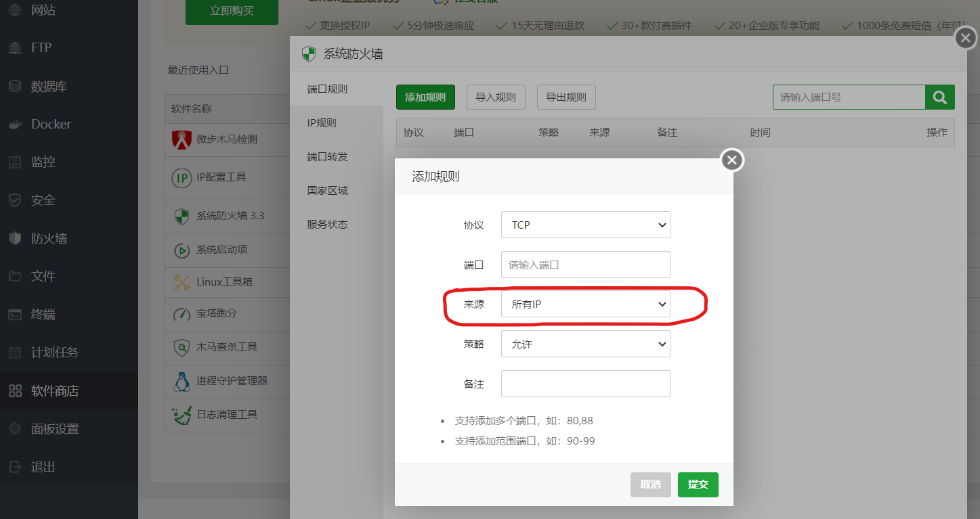Click the 计划任务 calendar sidebar icon

pyautogui.click(x=15, y=353)
